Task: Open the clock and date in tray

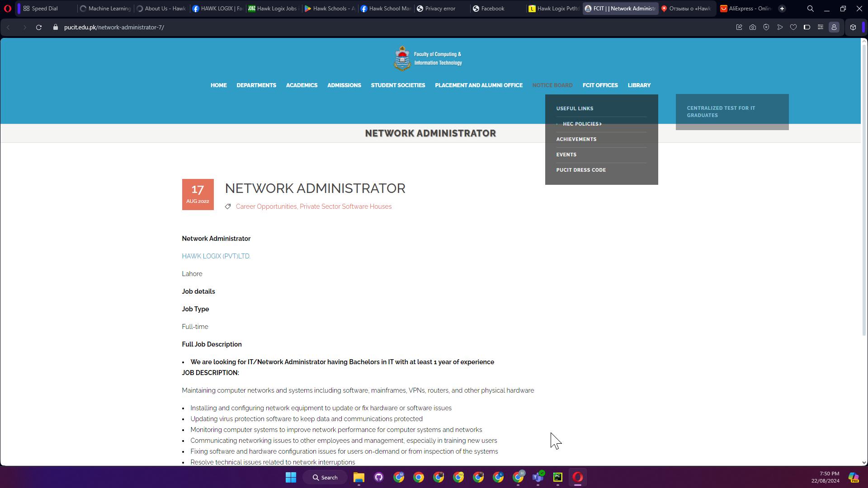Action: 826,477
